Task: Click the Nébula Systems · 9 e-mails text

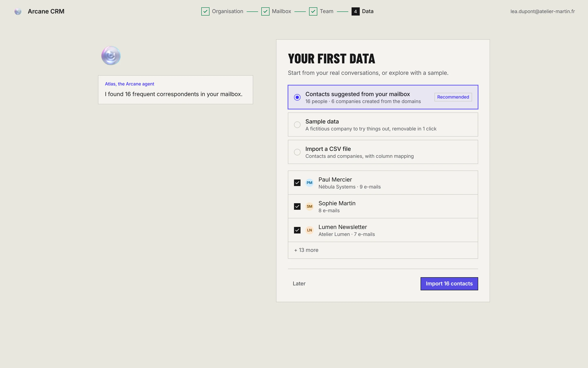Action: tap(349, 187)
